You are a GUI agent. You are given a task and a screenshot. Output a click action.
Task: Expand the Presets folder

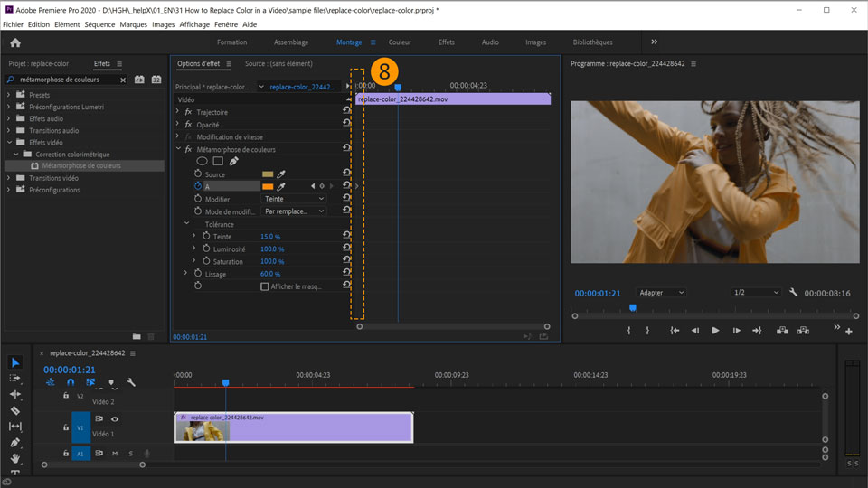[x=9, y=95]
